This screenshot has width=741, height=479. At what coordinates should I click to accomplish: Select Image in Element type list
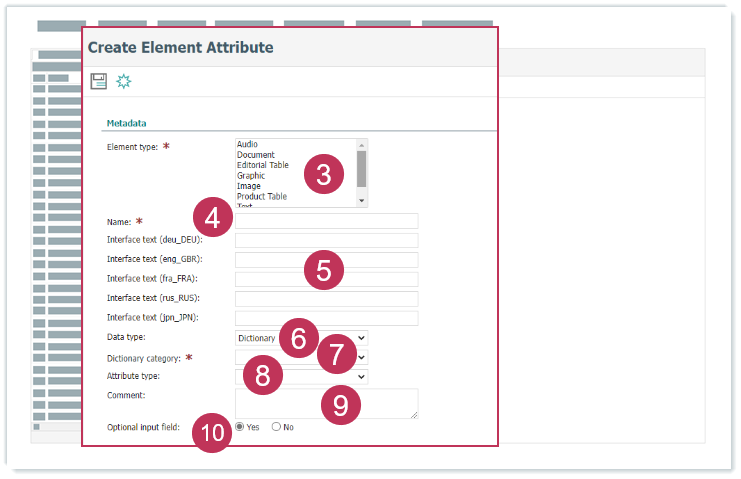[249, 186]
